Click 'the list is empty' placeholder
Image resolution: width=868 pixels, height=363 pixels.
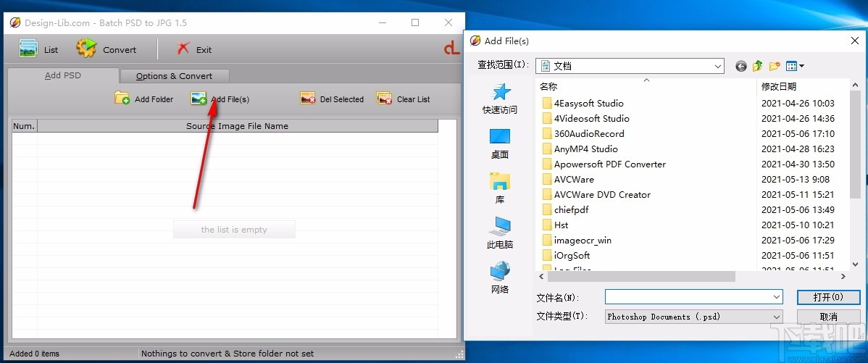click(x=234, y=230)
